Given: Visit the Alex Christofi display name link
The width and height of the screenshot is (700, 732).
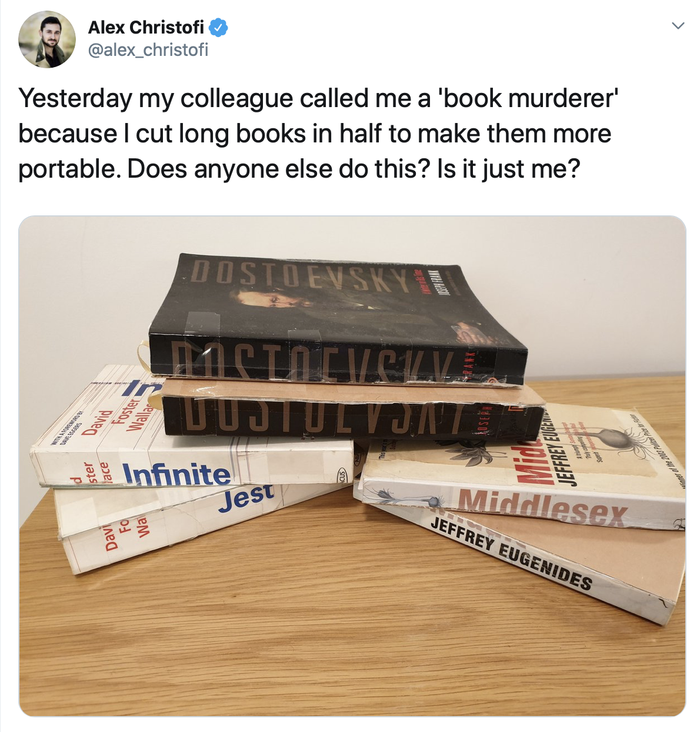Looking at the screenshot, I should (146, 28).
